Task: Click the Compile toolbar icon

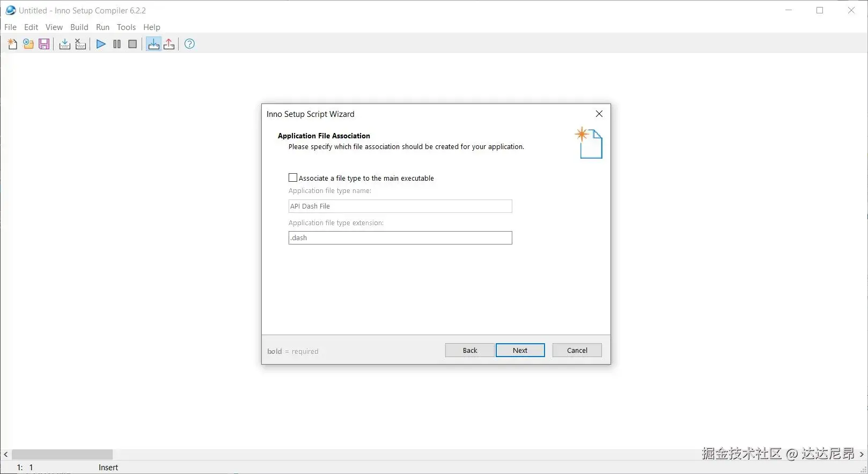Action: click(x=64, y=44)
